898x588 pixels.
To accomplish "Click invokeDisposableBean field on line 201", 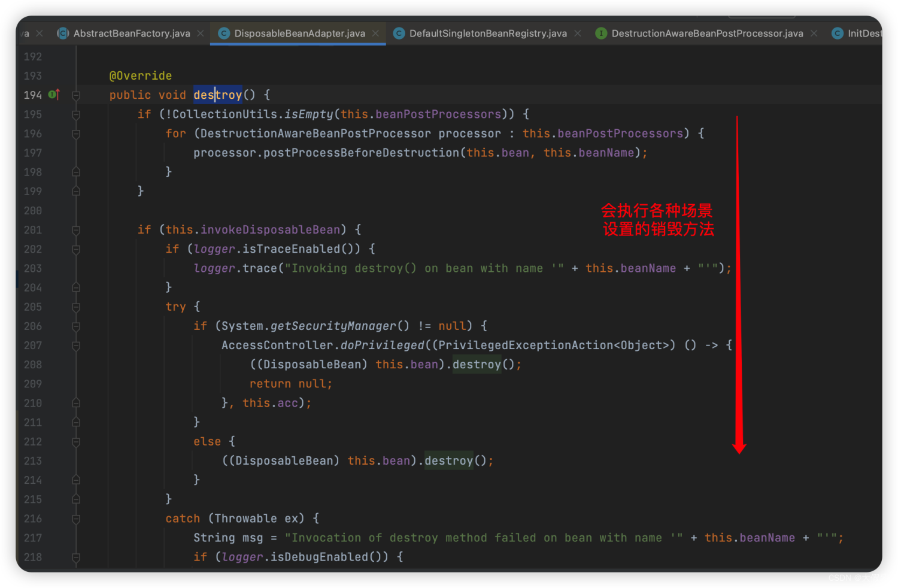I will [270, 229].
